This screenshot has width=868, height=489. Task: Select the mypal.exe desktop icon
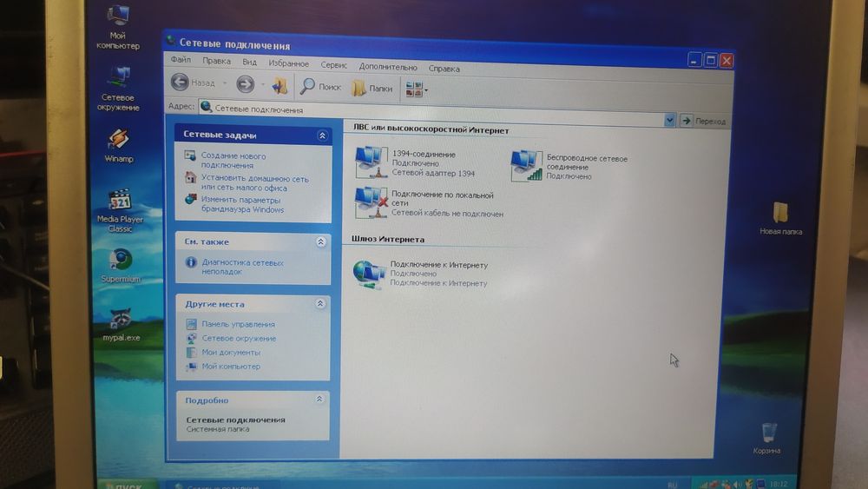click(122, 325)
